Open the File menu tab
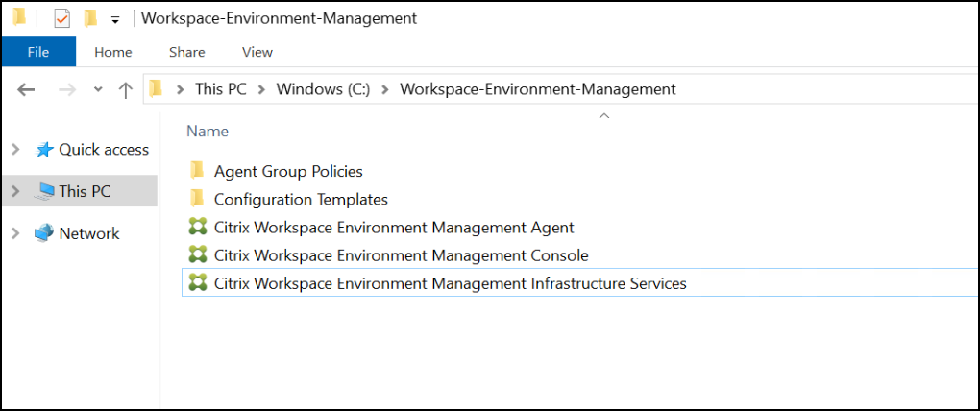Viewport: 980px width, 411px height. click(x=38, y=52)
